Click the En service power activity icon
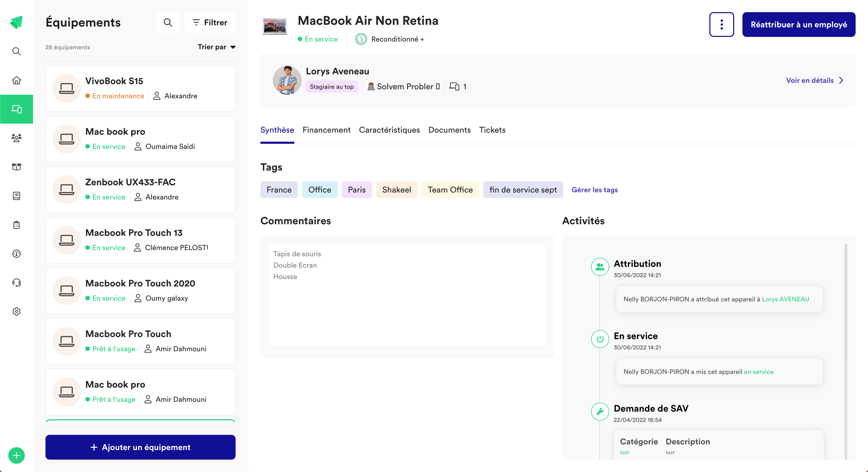This screenshot has height=472, width=868. pos(600,339)
